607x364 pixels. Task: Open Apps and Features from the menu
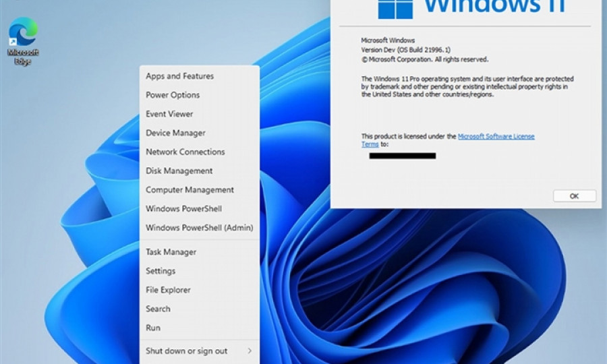click(x=179, y=76)
